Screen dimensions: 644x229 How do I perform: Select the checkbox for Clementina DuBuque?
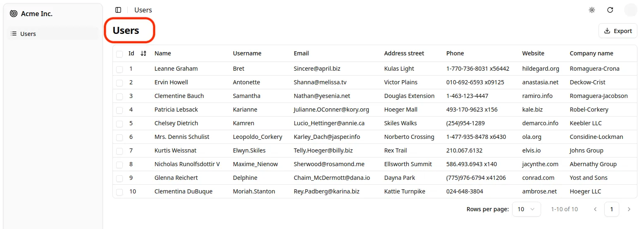(119, 192)
